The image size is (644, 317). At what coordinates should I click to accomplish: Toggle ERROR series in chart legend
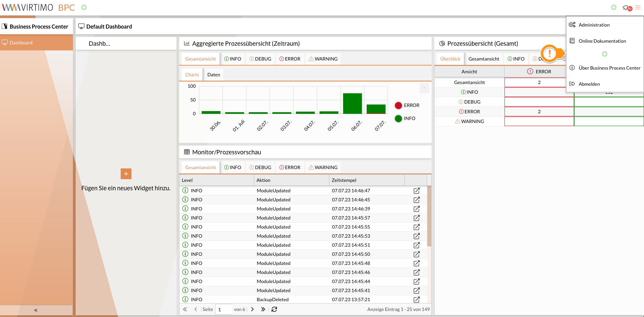tap(407, 105)
